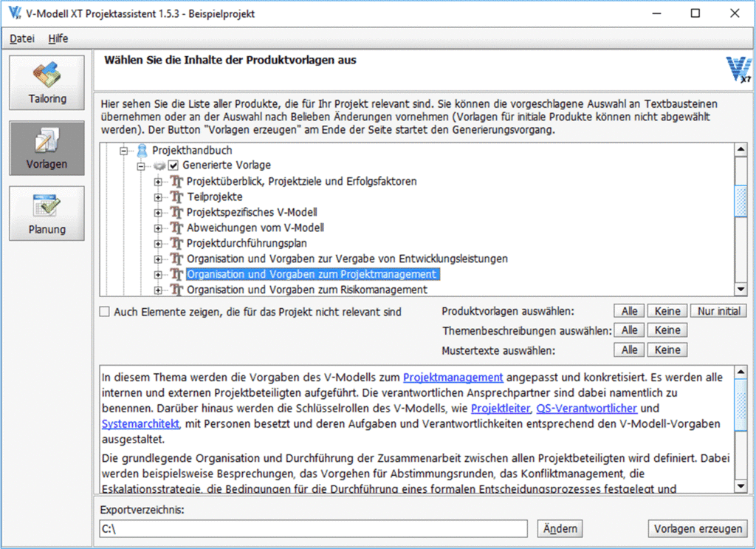Viewport: 756px width, 549px height.
Task: Click the tree view scrollbar thumb
Action: 740,201
